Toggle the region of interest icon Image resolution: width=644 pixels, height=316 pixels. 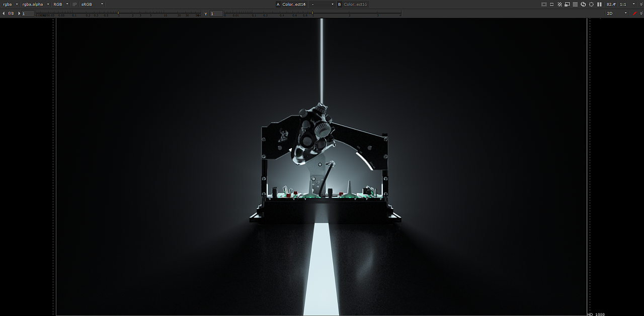click(552, 4)
